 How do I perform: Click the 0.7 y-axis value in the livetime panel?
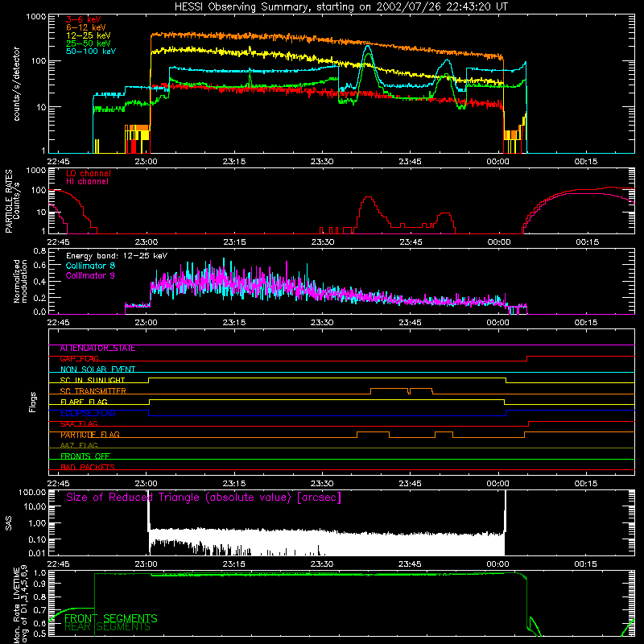pos(39,610)
